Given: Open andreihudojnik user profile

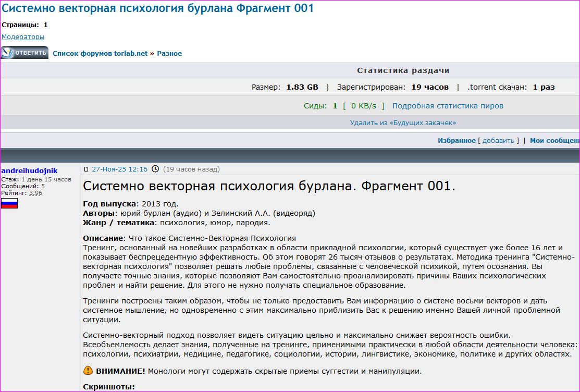Looking at the screenshot, I should pyautogui.click(x=29, y=170).
